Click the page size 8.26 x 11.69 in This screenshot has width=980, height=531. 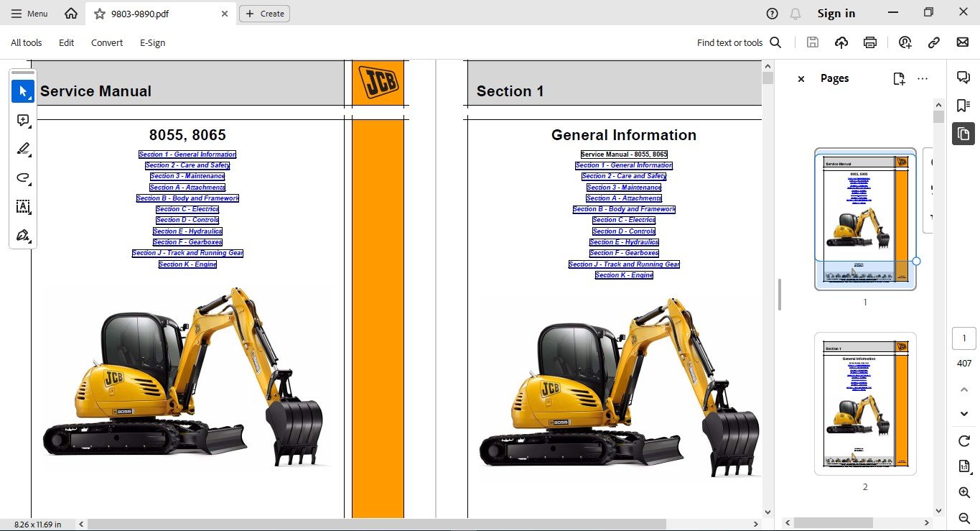pos(38,525)
